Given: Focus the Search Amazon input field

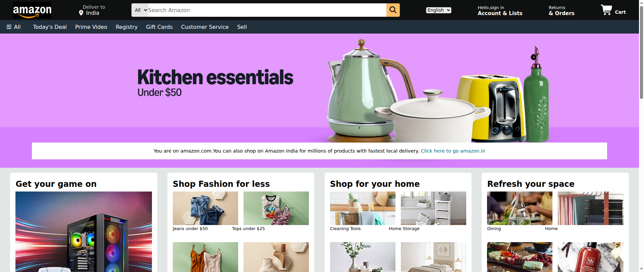Looking at the screenshot, I should pyautogui.click(x=267, y=10).
